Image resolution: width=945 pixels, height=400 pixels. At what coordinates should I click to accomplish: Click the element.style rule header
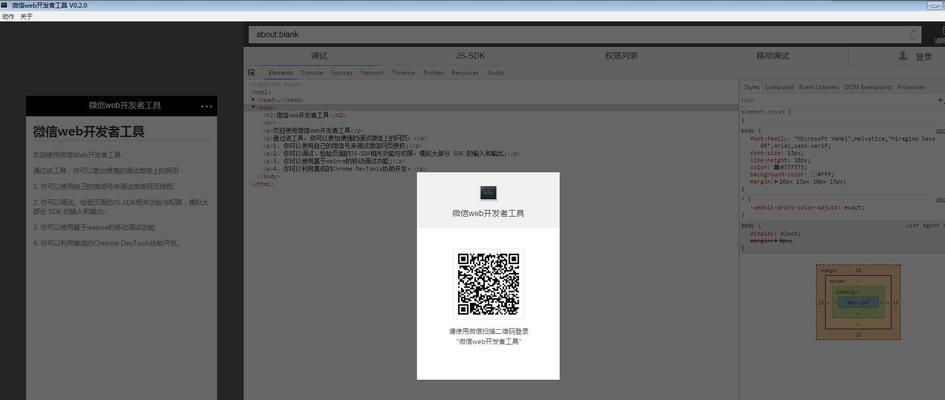coord(766,112)
